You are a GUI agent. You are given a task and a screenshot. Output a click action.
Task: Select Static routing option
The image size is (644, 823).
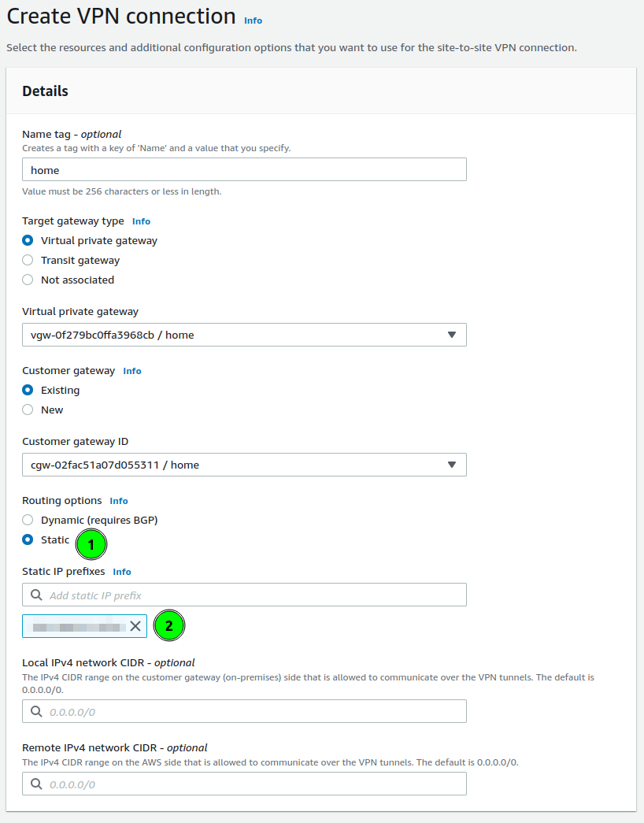pos(28,540)
